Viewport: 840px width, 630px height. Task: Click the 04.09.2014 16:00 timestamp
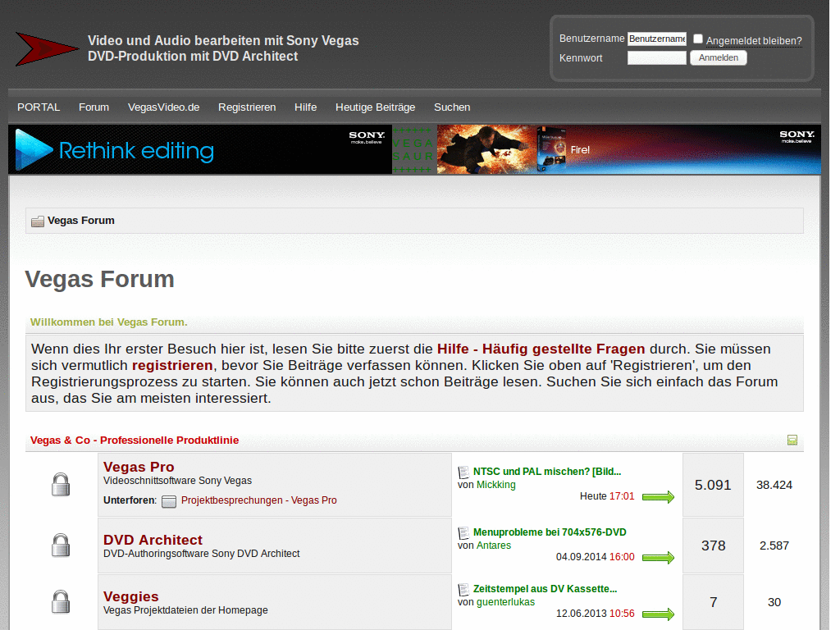[x=596, y=557]
